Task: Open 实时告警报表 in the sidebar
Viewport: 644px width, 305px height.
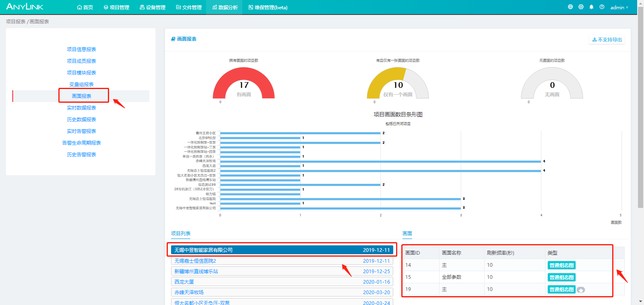Action: [x=81, y=131]
